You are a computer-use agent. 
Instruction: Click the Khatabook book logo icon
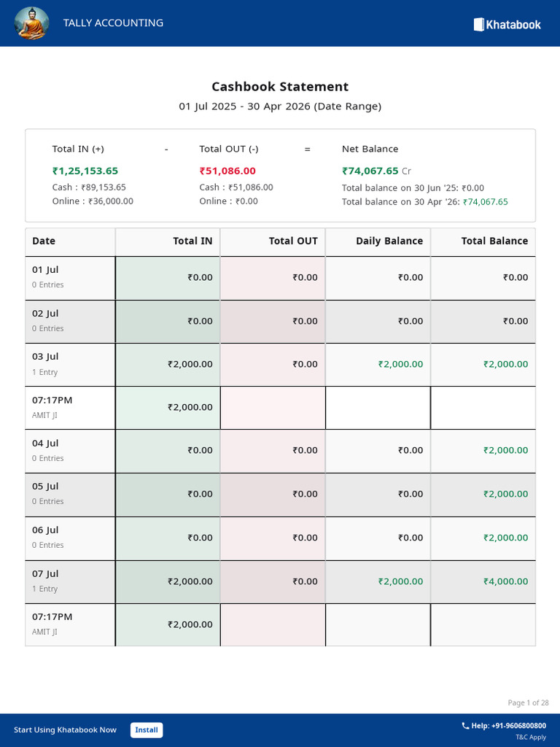478,24
